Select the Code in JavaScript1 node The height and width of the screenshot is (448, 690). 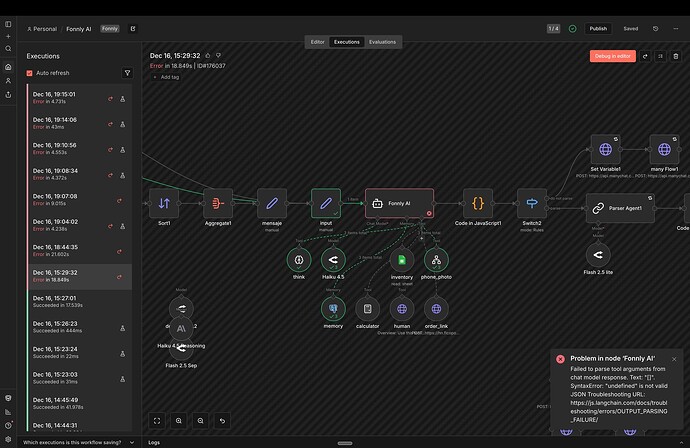click(x=478, y=203)
